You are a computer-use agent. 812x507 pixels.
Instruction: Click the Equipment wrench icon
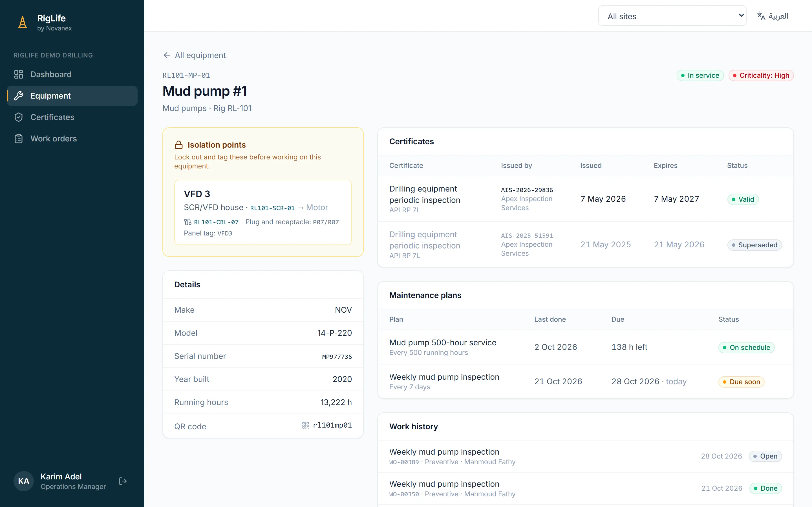tap(18, 96)
